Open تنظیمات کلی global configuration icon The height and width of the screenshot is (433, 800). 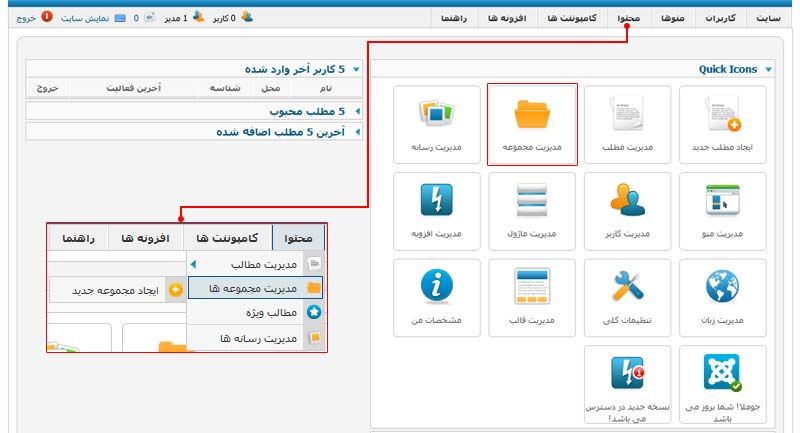[x=627, y=297]
